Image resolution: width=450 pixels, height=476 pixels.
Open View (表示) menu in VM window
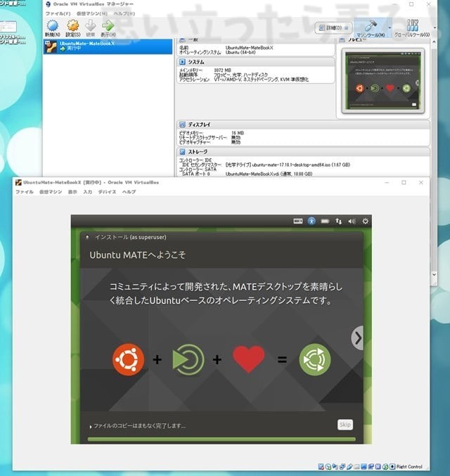click(72, 192)
